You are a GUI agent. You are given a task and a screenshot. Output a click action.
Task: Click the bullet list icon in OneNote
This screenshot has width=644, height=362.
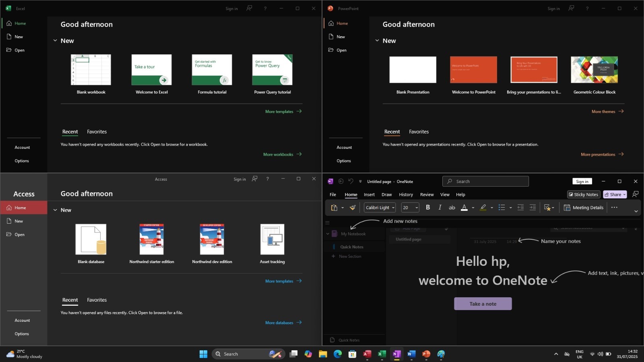pos(502,208)
